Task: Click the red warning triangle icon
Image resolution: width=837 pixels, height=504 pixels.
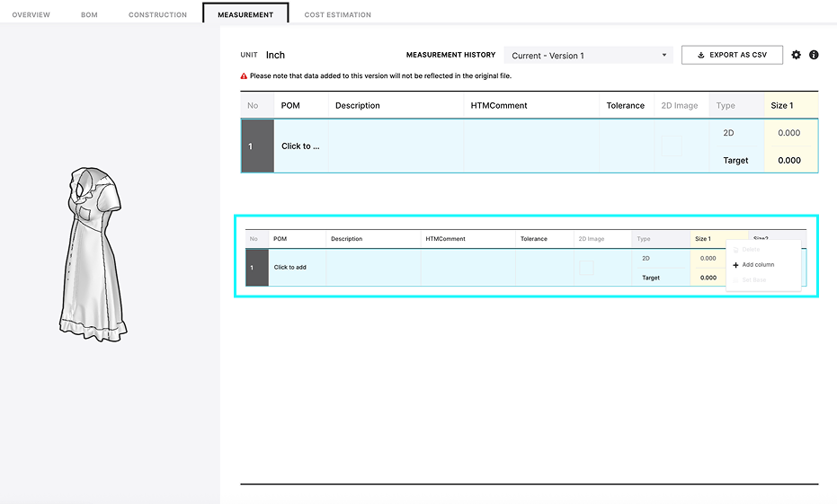Action: 244,76
